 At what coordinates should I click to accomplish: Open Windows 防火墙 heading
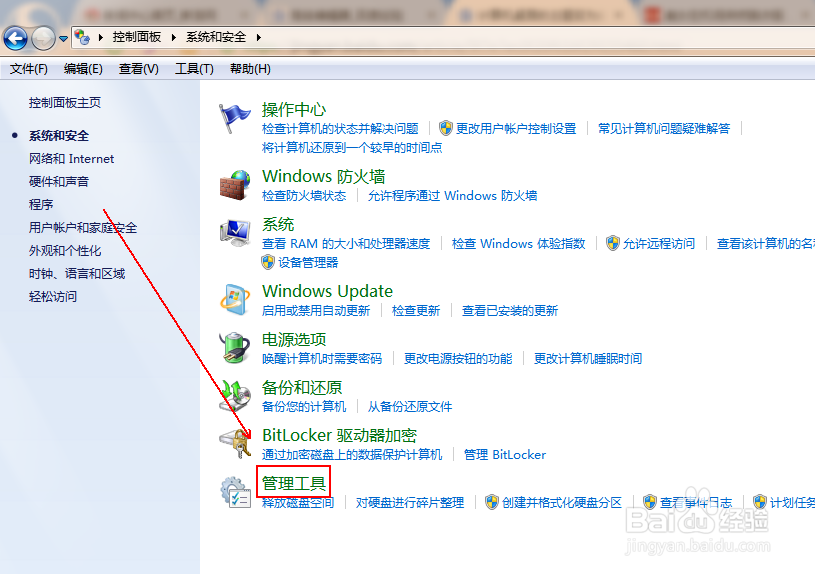323,176
